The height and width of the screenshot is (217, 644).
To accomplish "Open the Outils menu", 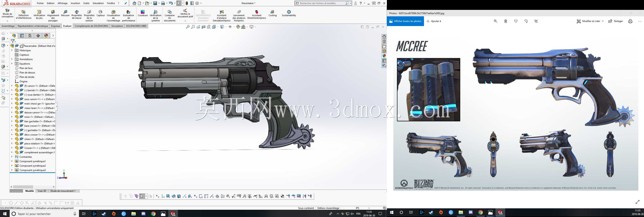I will 86,3.
